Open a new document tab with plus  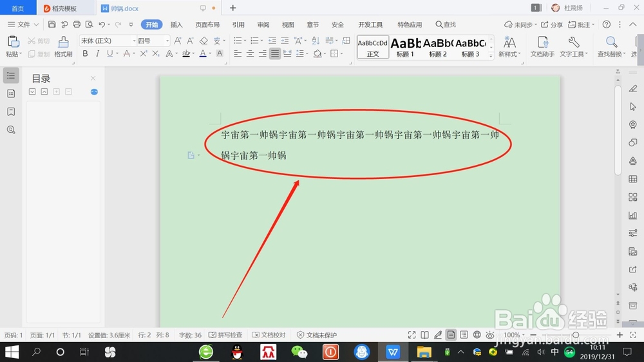point(233,8)
